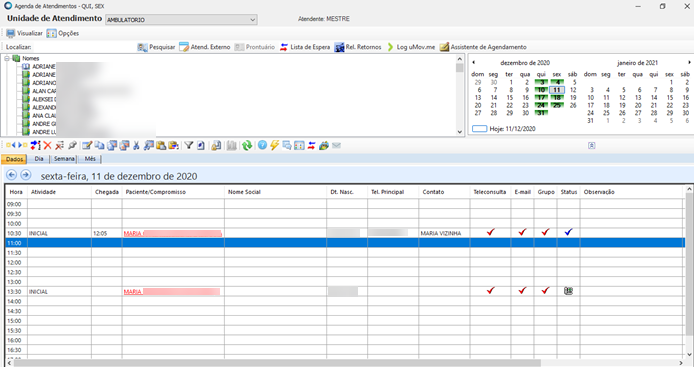
Task: Toggle E-mail checkmark in 10:30 row
Action: (x=522, y=232)
